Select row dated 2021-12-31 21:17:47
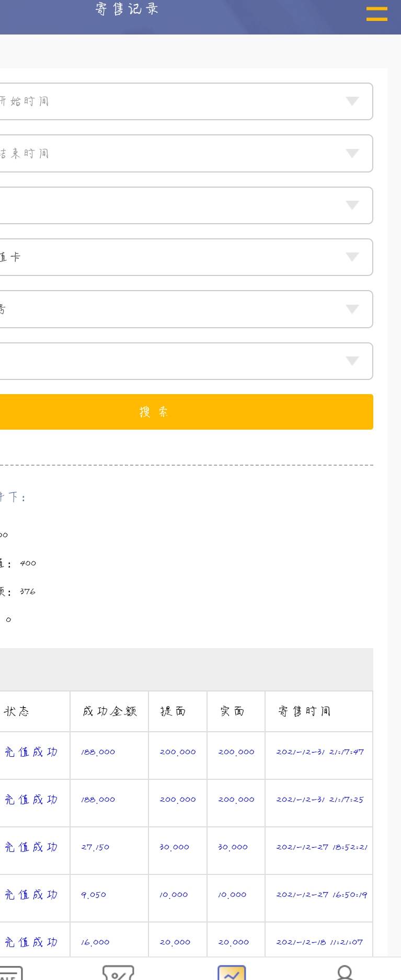 click(x=186, y=755)
